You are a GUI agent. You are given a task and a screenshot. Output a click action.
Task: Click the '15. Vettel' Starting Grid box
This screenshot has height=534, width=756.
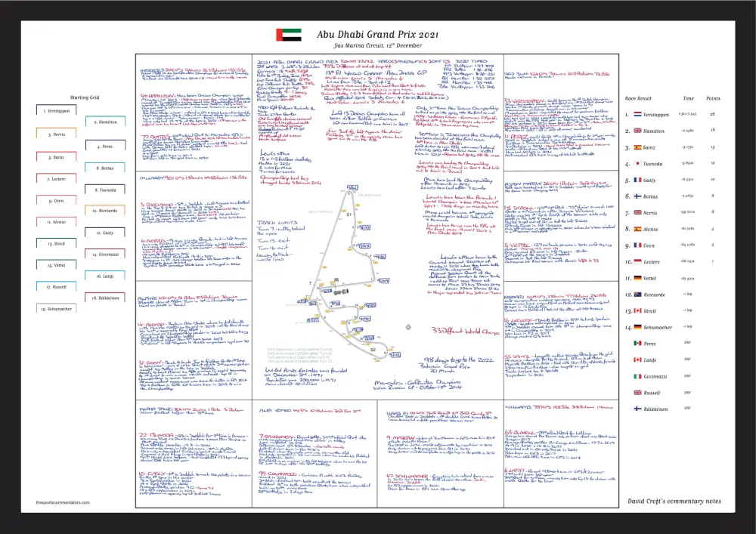pyautogui.click(x=57, y=265)
